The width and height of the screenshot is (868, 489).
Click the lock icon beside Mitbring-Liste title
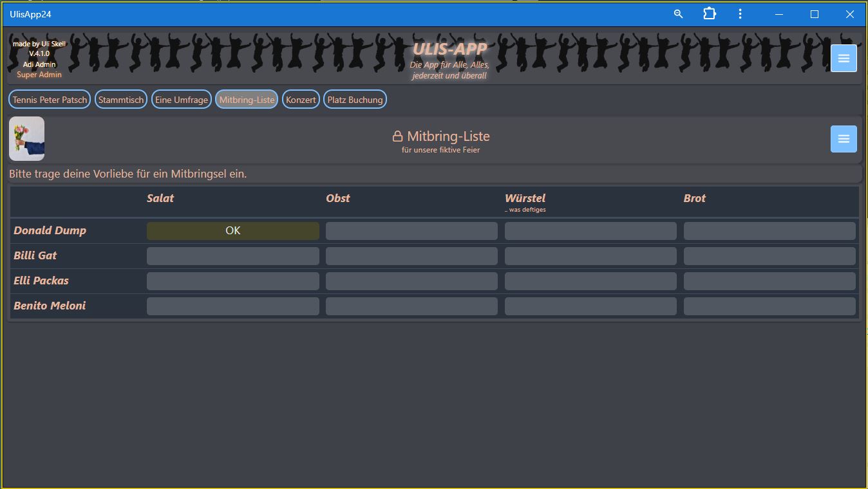pyautogui.click(x=398, y=136)
